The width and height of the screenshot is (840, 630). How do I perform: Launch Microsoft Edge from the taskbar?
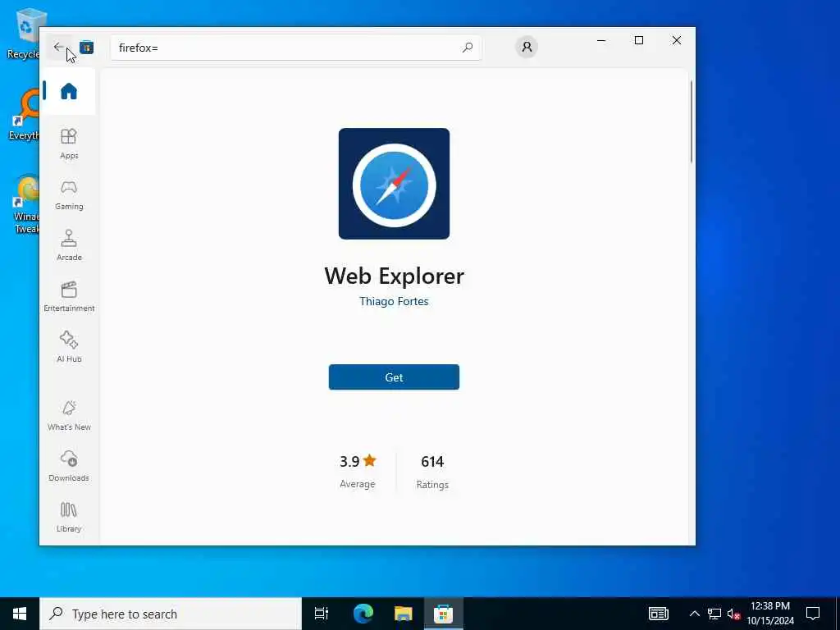(x=363, y=614)
